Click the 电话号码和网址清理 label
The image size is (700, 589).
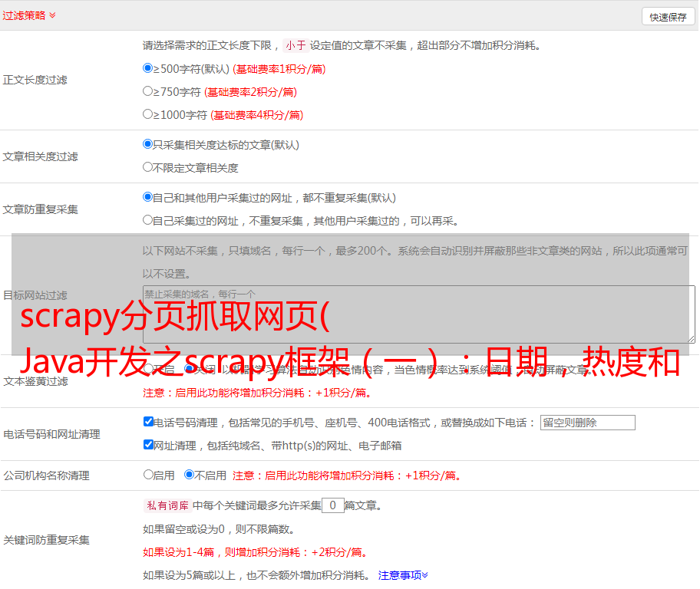coord(51,435)
